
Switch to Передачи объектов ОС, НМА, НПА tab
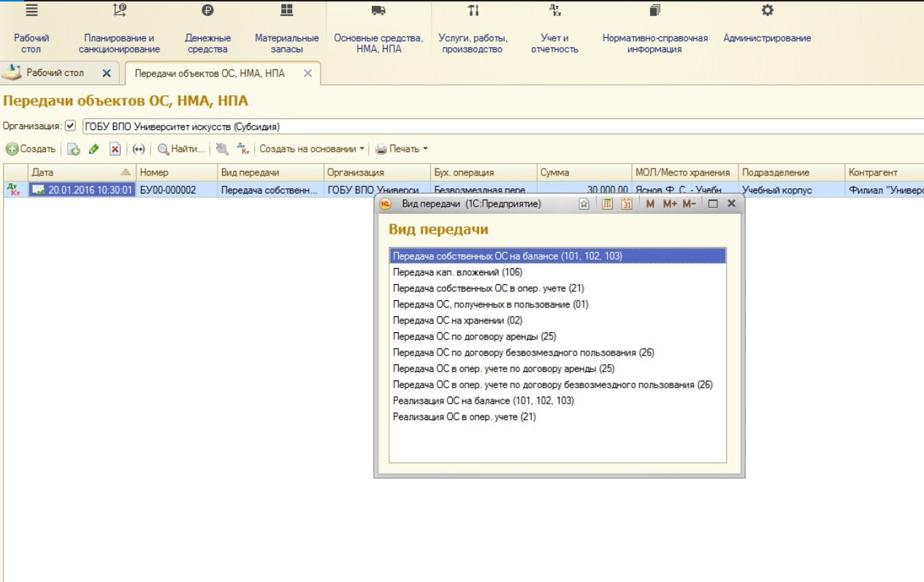[x=210, y=74]
